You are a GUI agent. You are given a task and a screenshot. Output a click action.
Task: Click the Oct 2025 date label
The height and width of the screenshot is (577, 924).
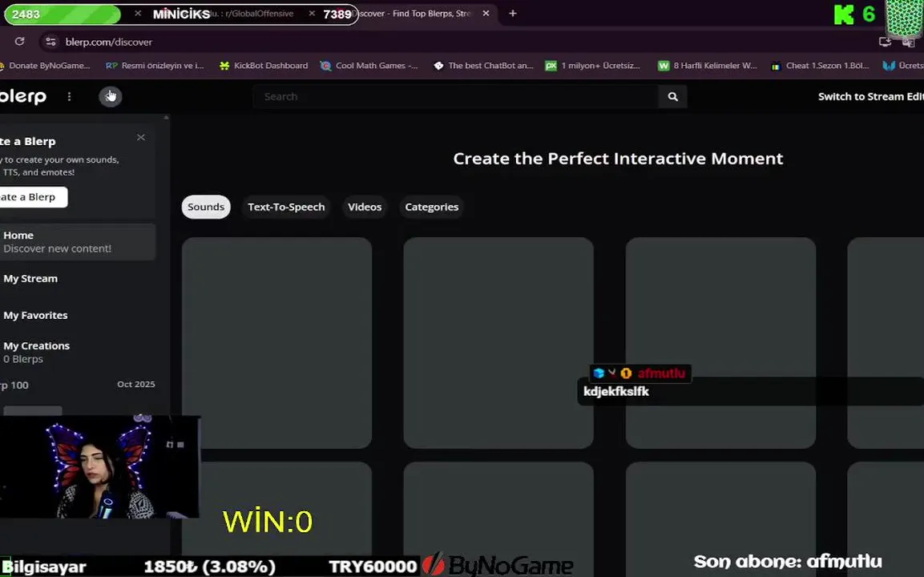[x=136, y=384]
